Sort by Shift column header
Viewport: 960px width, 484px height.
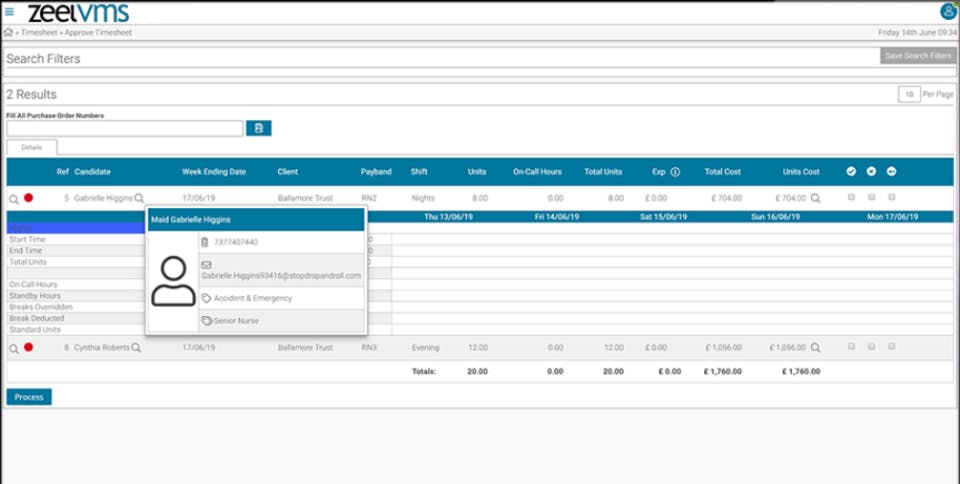click(419, 172)
